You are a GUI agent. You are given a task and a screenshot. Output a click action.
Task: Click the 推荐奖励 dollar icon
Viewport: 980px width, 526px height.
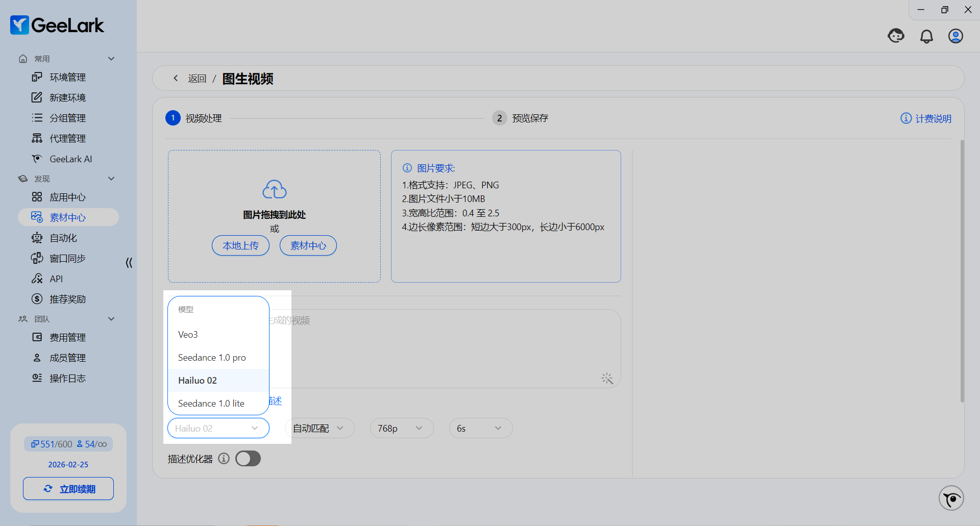coord(37,299)
